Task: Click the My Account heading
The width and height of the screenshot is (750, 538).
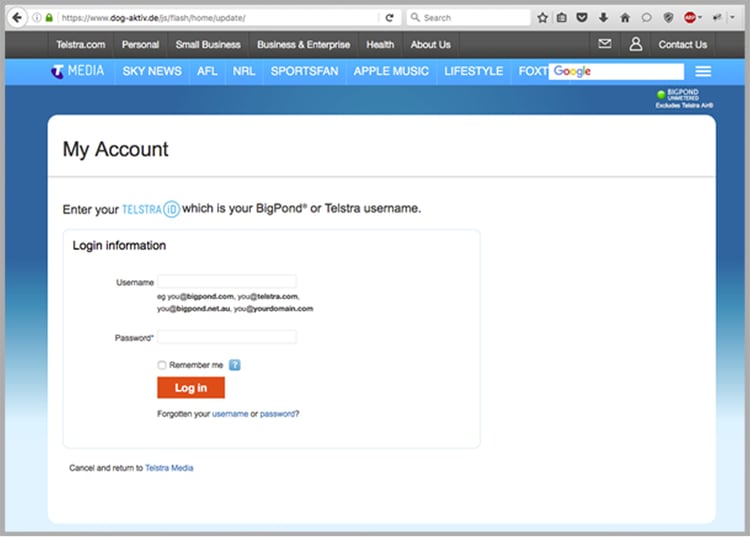Action: click(115, 149)
